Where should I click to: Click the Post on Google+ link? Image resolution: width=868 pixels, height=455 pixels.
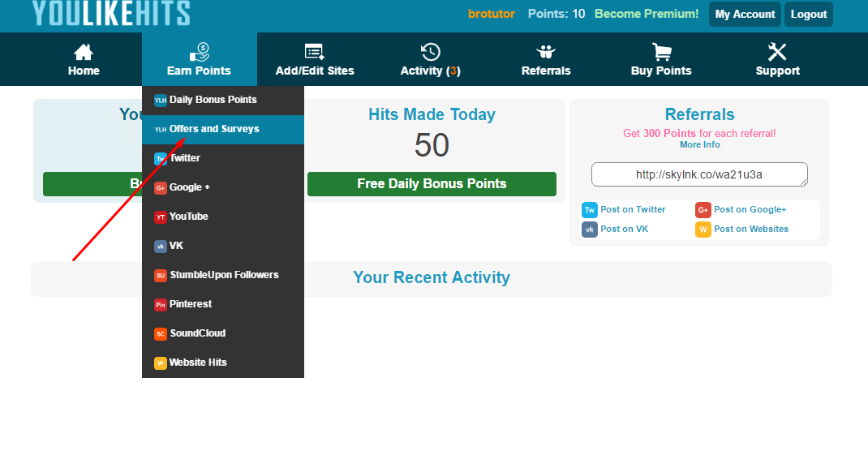click(x=750, y=210)
